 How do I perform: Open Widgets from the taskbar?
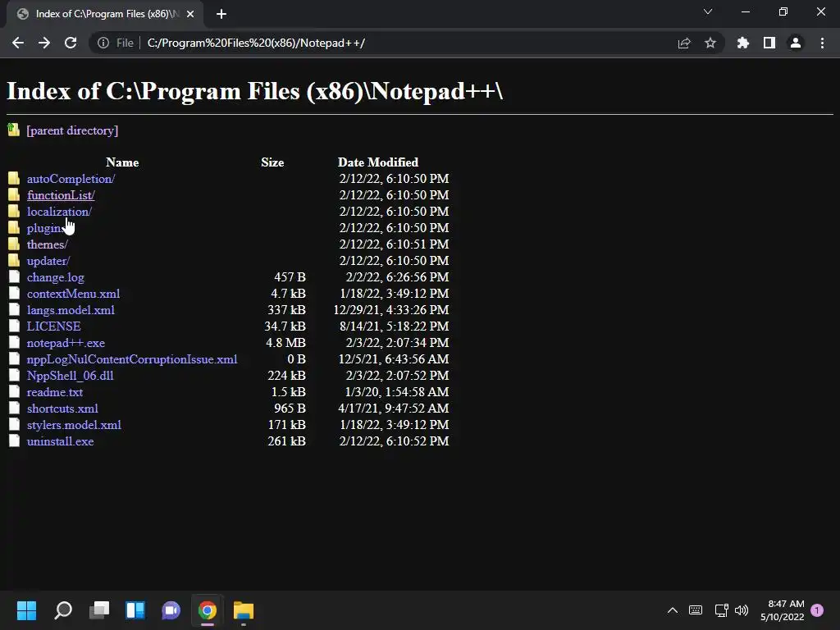pyautogui.click(x=135, y=610)
